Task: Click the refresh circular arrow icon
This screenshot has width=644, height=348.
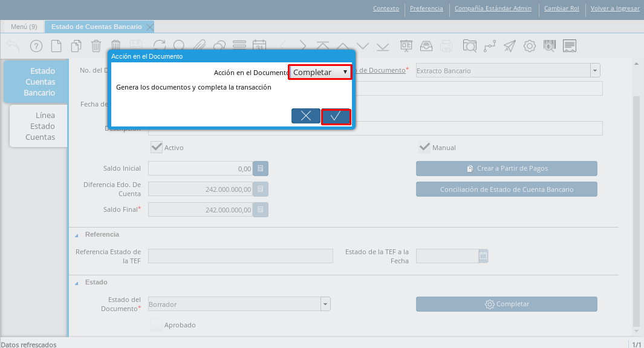Action: (160, 44)
